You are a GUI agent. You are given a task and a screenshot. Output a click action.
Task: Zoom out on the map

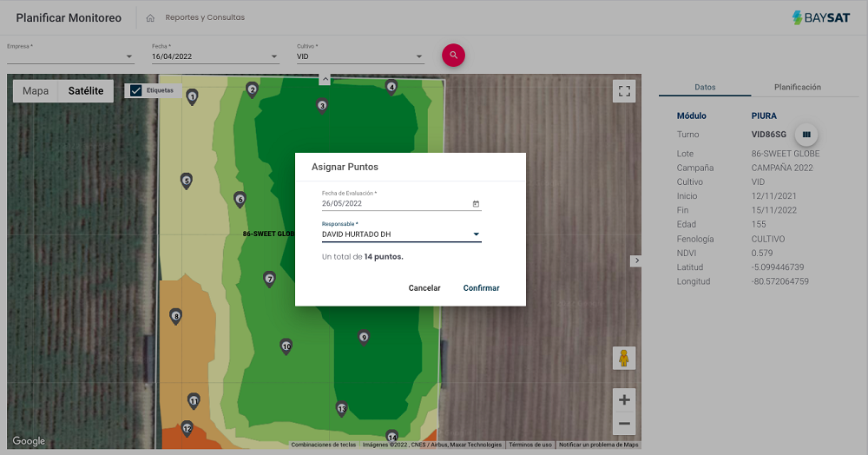623,424
